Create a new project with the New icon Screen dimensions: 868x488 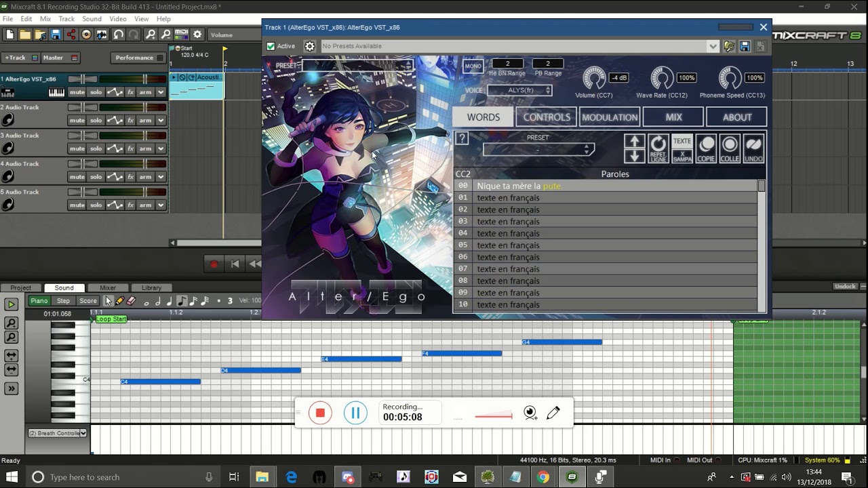click(9, 35)
